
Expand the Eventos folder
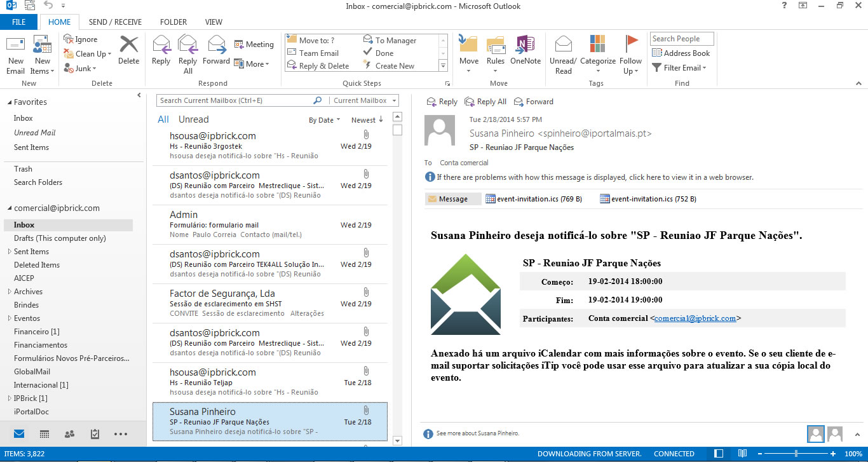(9, 318)
